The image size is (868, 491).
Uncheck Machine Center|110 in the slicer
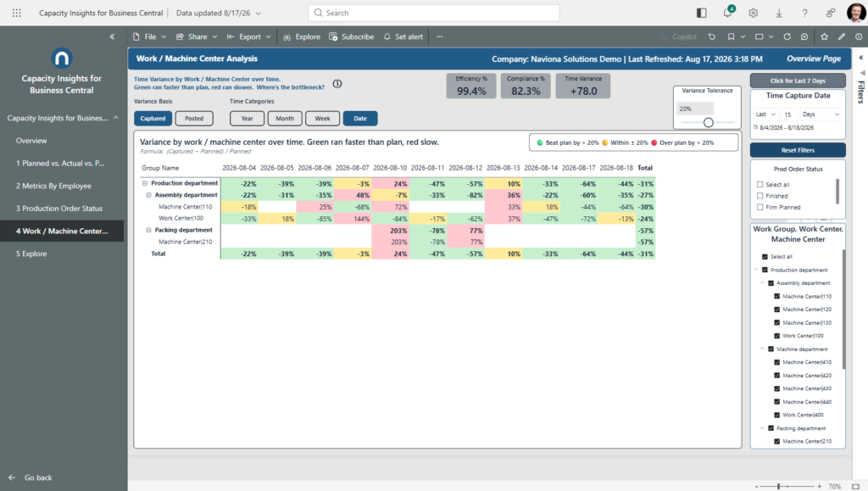(776, 297)
